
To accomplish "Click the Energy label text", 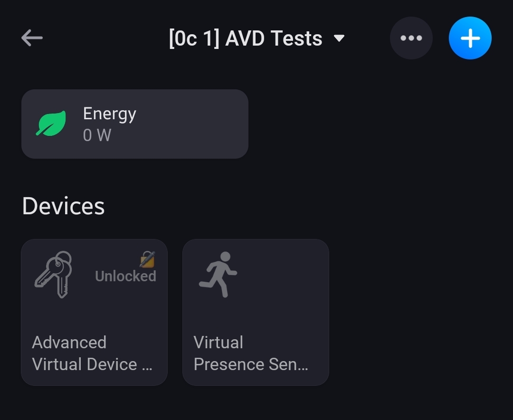I will pyautogui.click(x=109, y=114).
